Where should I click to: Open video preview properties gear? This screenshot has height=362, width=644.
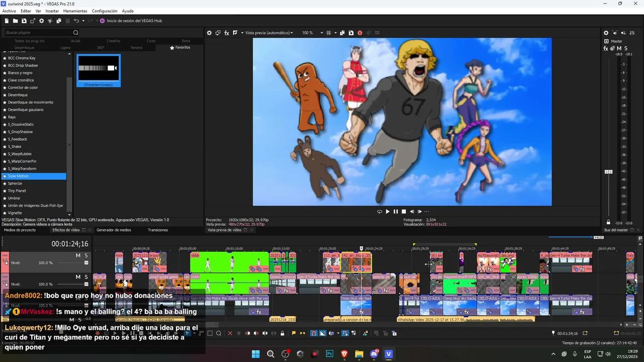209,33
